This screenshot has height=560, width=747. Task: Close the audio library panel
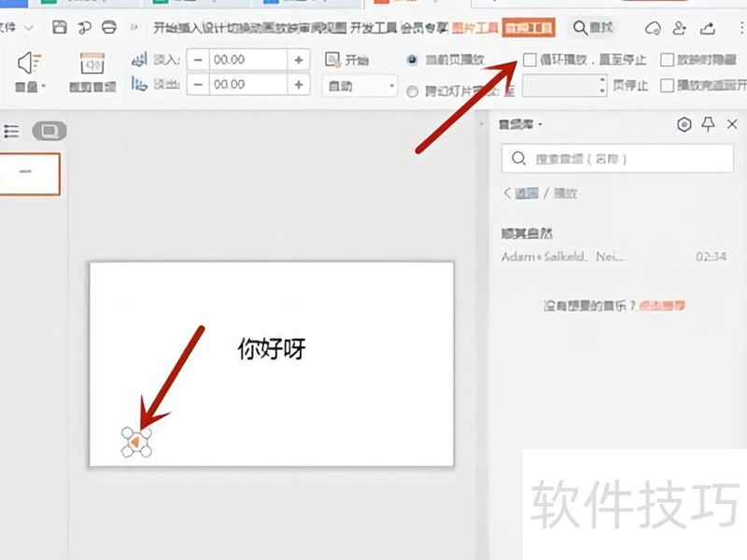coord(732,124)
